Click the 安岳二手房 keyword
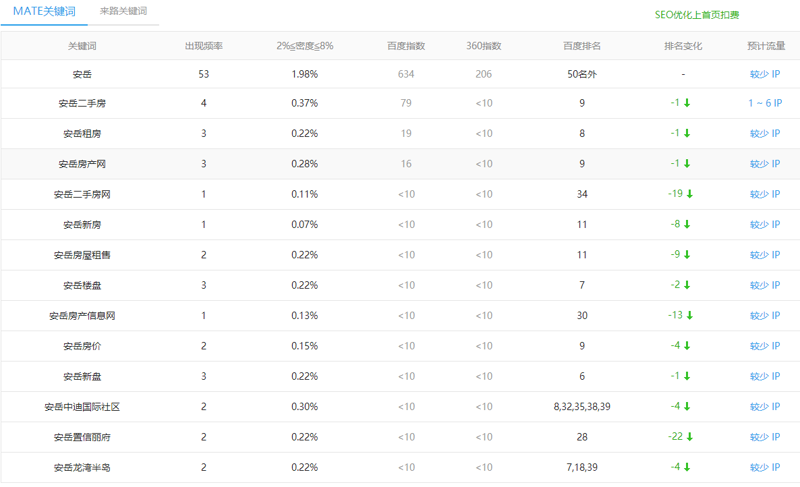Screen dimensions: 800x487 (x=82, y=103)
